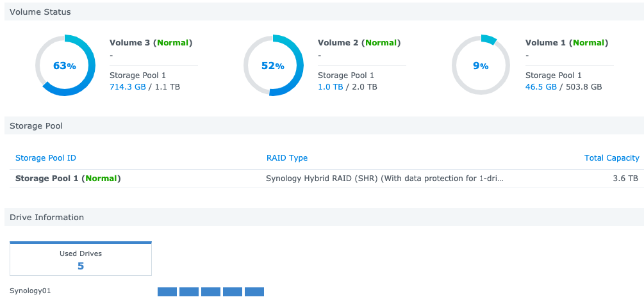Sort by the RAID Type column header
The image size is (644, 304).
click(x=286, y=158)
